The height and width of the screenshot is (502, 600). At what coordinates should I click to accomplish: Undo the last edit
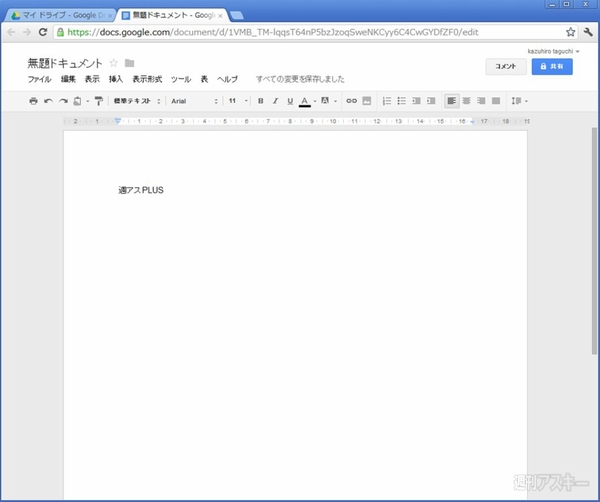[48, 101]
